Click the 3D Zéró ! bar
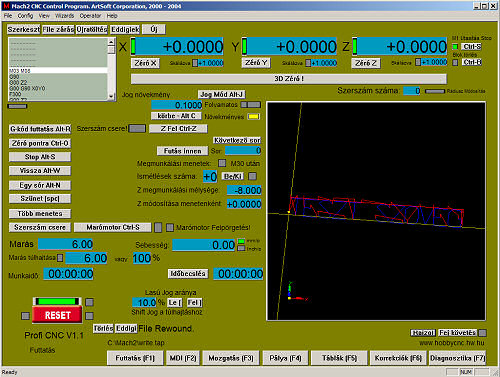This screenshot has width=500, height=377. [289, 79]
